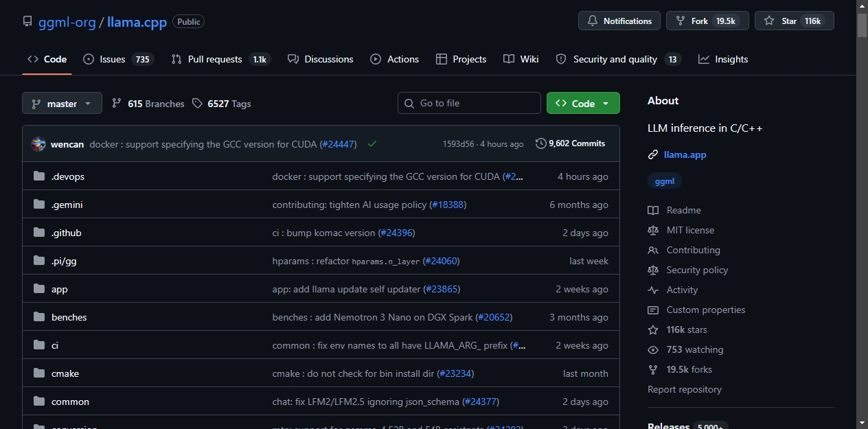The image size is (868, 429).
Task: Open pull request #24396 link
Action: [396, 233]
